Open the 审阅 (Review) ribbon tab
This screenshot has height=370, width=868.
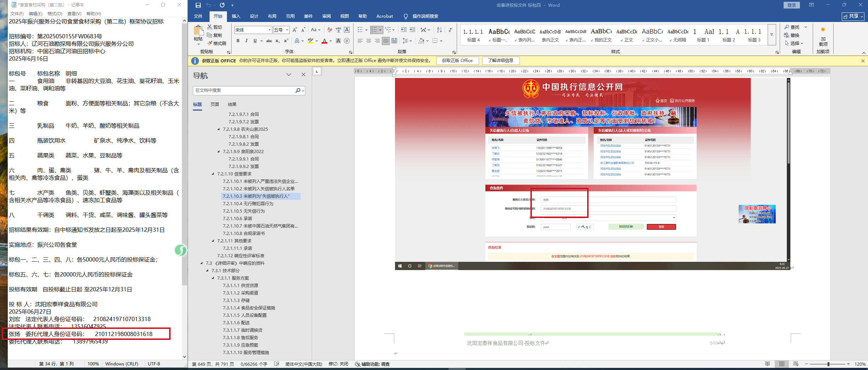click(326, 16)
